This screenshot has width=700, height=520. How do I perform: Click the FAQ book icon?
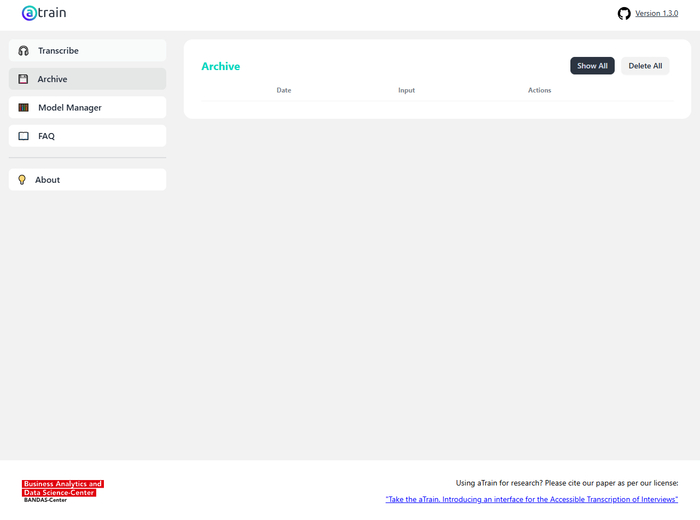point(24,136)
